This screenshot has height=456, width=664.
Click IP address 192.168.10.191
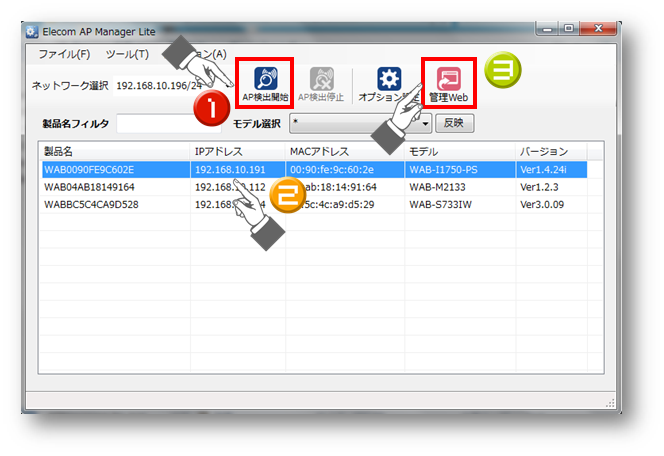point(230,170)
